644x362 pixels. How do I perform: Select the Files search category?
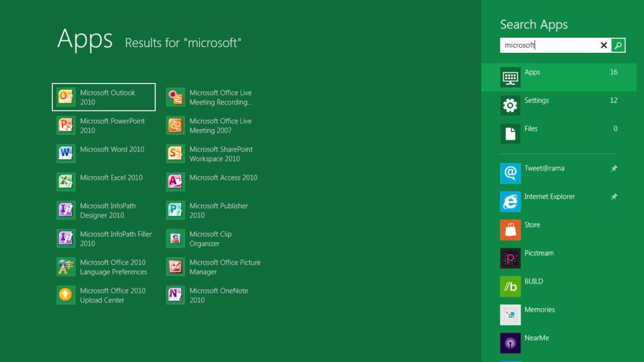point(530,128)
